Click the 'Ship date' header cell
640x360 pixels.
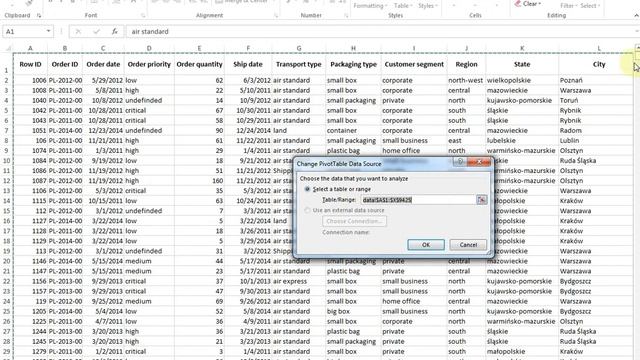[248, 64]
